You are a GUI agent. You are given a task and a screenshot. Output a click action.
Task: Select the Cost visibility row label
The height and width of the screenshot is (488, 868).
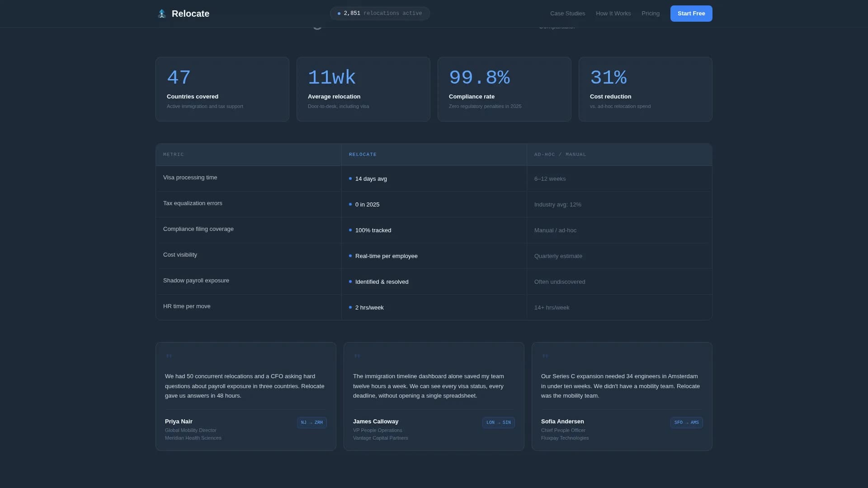[x=180, y=255]
